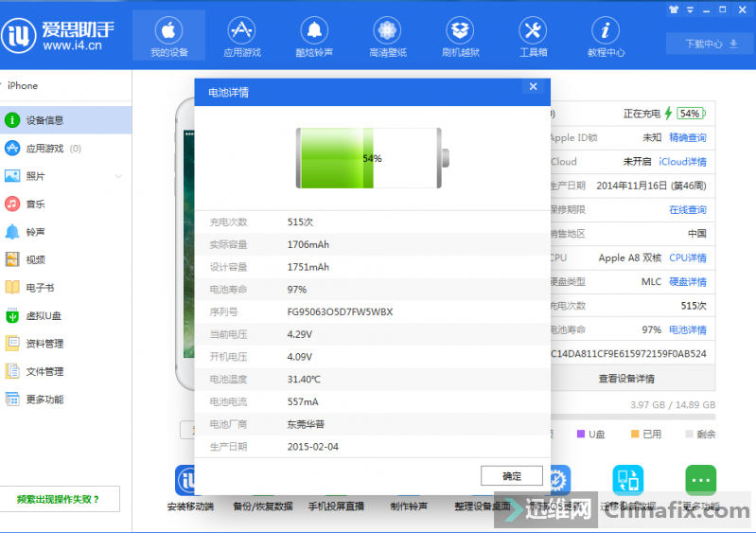Select 视频 video in the sidebar
756x533 pixels.
coord(65,260)
